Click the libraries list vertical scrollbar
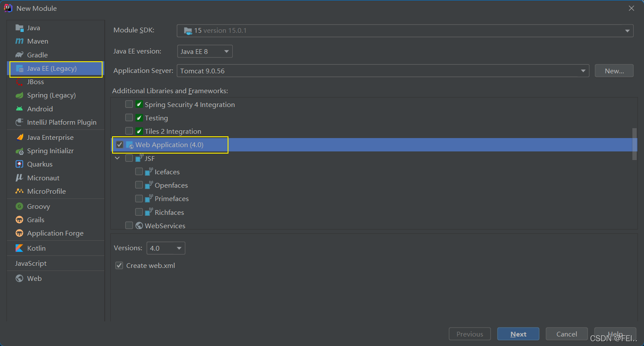This screenshot has width=644, height=346. (x=635, y=144)
